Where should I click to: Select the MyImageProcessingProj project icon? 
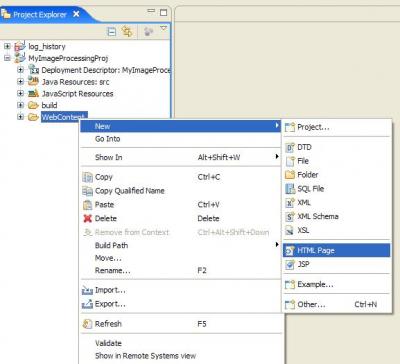tap(20, 57)
